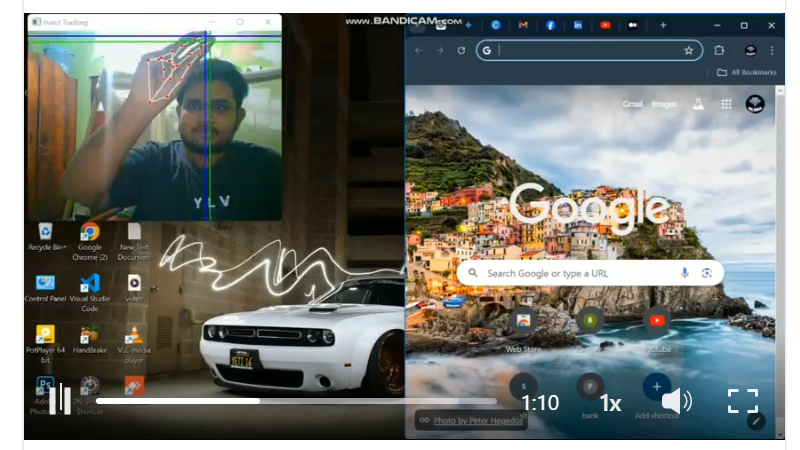Open the Web Store shortcut
This screenshot has width=800, height=450.
(x=523, y=330)
